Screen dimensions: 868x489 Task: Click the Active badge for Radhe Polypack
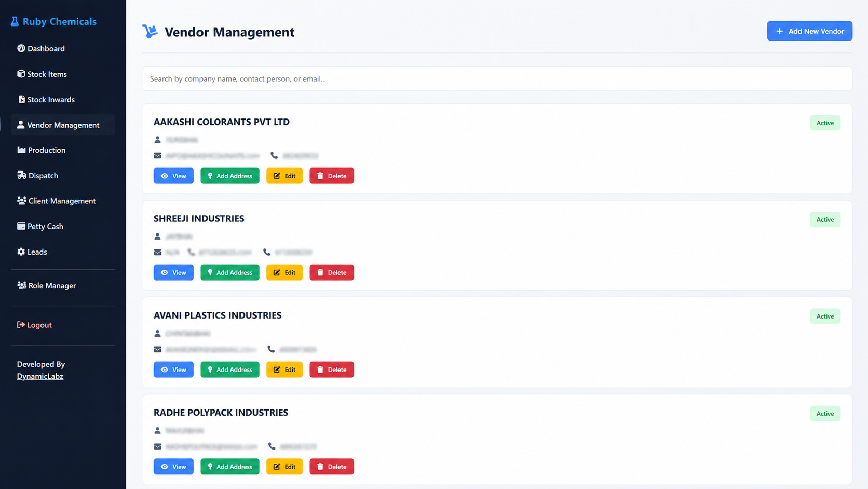(825, 414)
